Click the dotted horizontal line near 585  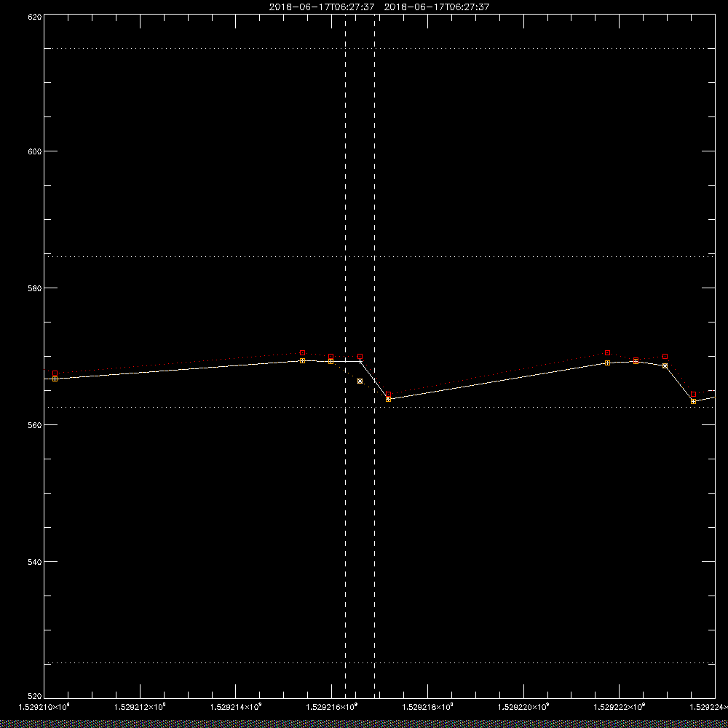point(379,256)
